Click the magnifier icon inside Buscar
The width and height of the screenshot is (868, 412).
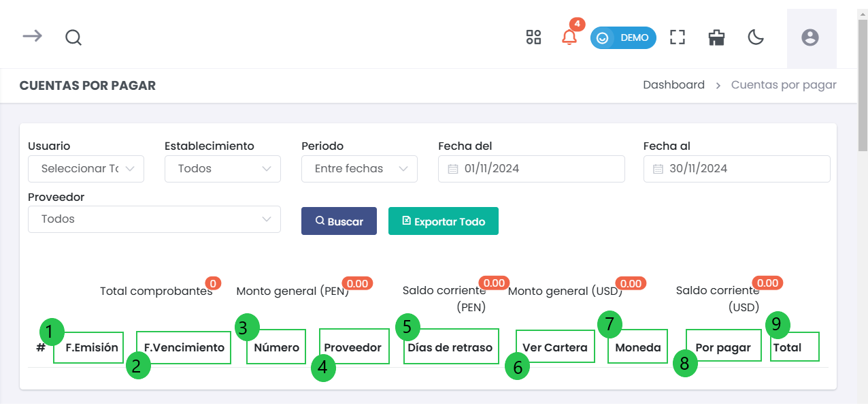pos(320,221)
